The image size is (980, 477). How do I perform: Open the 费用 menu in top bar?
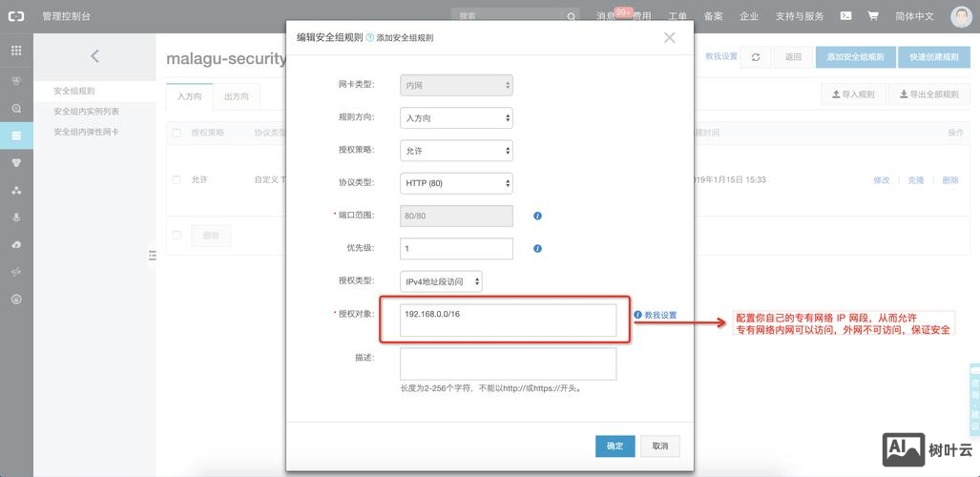pyautogui.click(x=642, y=17)
